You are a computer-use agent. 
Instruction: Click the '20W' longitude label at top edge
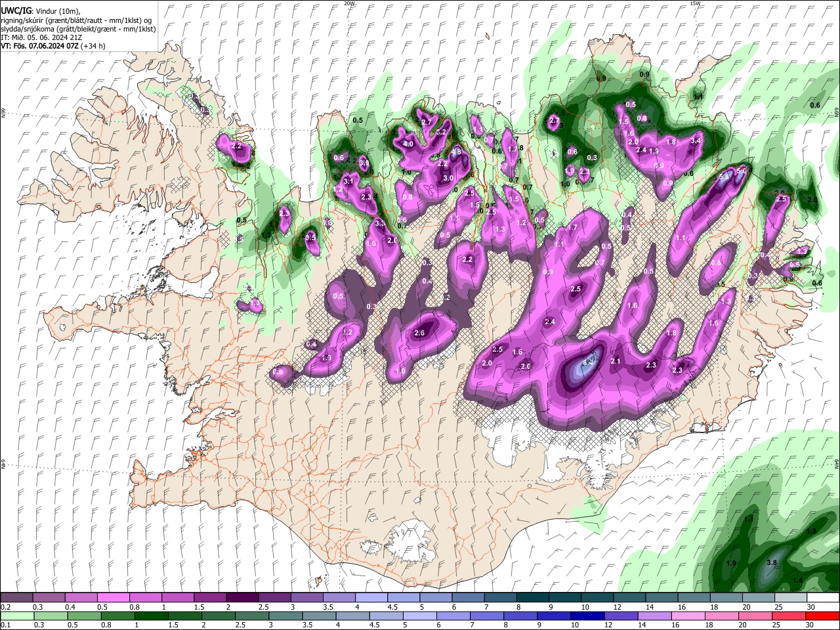(x=349, y=3)
